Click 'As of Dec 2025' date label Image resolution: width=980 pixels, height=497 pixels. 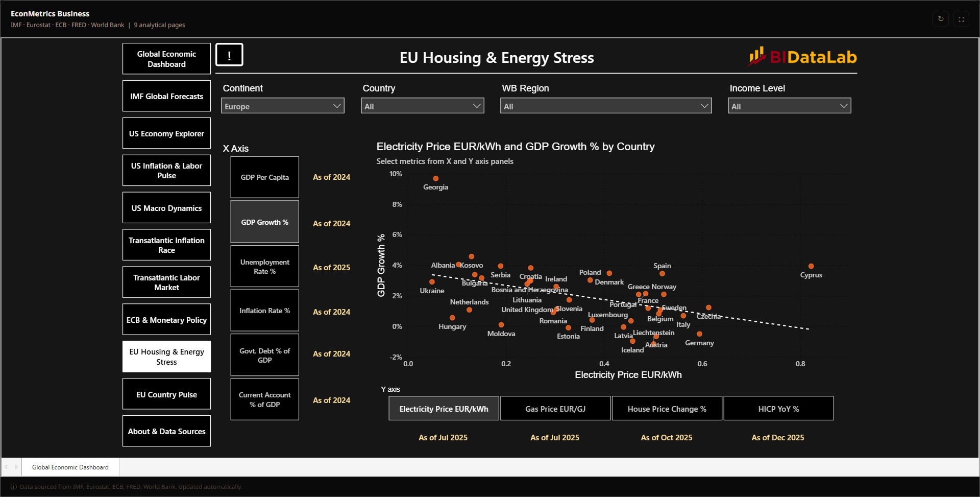778,437
